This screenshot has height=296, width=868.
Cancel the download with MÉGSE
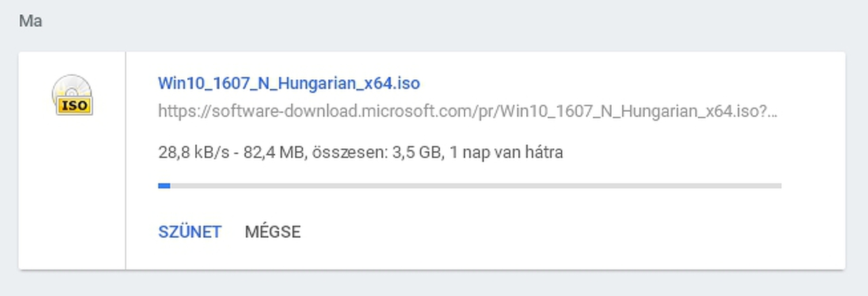pyautogui.click(x=273, y=232)
